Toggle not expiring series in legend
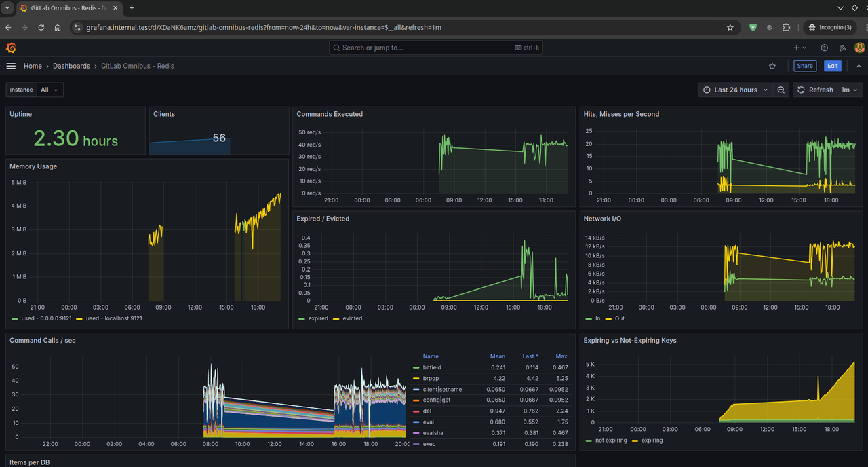The height and width of the screenshot is (467, 868). 607,441
